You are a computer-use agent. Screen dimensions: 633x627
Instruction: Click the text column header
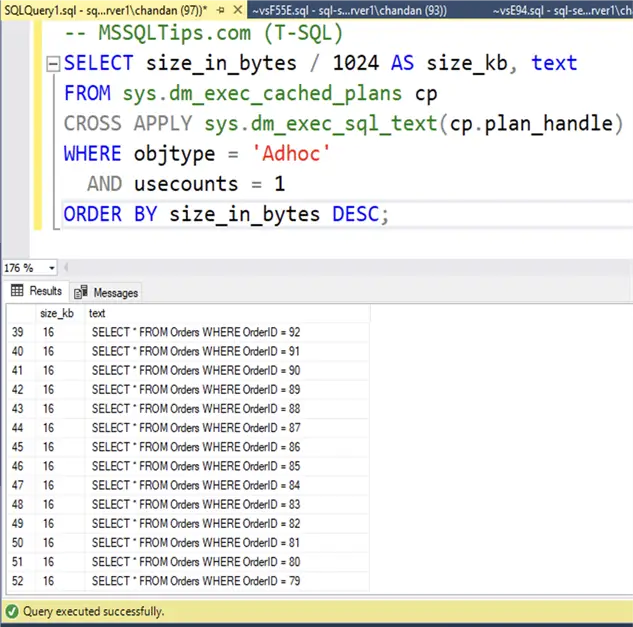coord(227,313)
